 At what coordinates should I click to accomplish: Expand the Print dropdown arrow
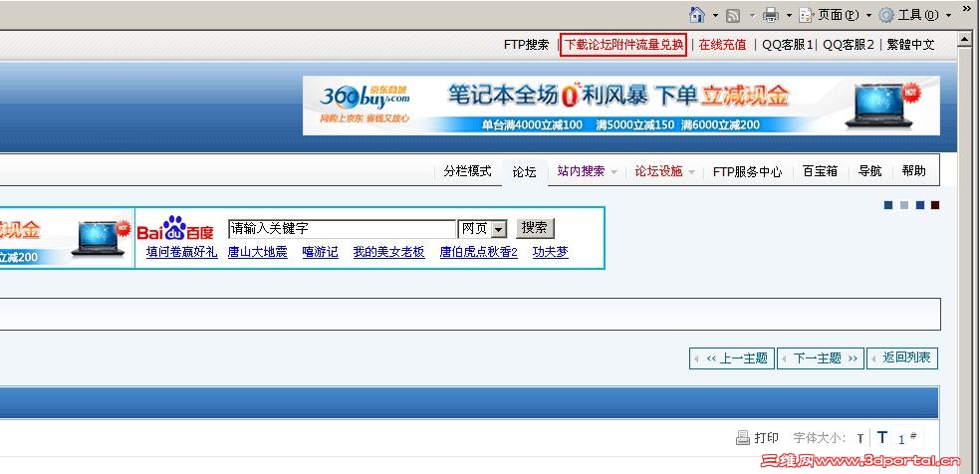point(789,15)
